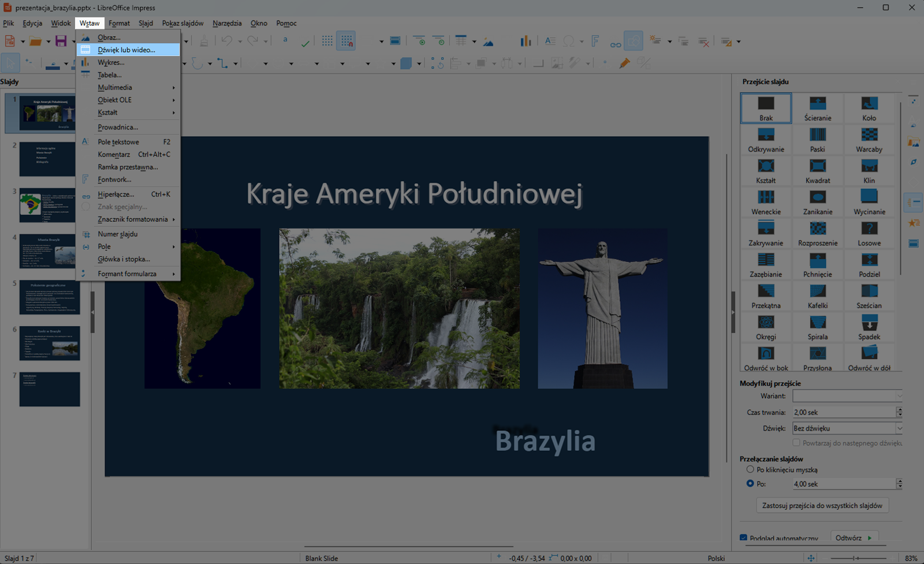Uncheck 'Podgląd automatyczny'
This screenshot has height=564, width=924.
click(x=744, y=537)
